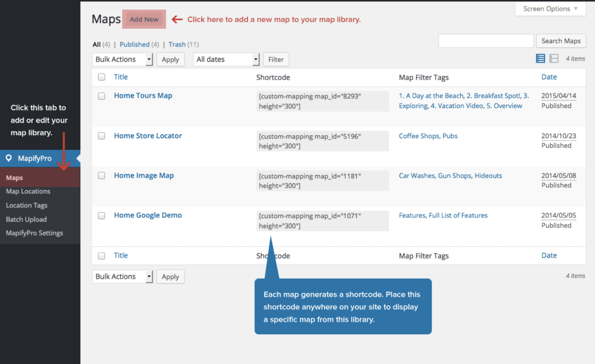Expand the Screen Options panel
Image resolution: width=595 pixels, height=364 pixels.
tap(550, 9)
